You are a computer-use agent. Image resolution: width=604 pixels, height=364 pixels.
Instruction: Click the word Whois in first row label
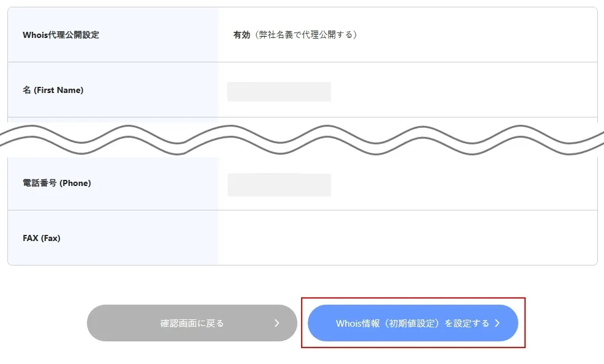[x=35, y=35]
